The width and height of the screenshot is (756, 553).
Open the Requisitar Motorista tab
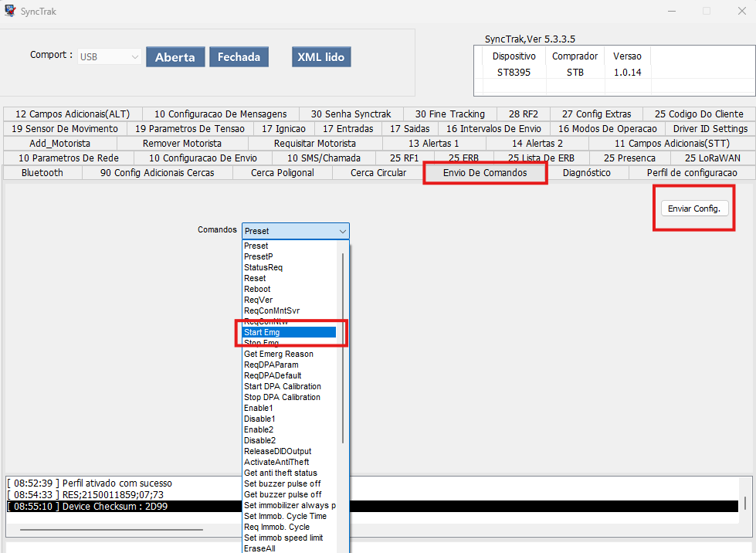[315, 144]
